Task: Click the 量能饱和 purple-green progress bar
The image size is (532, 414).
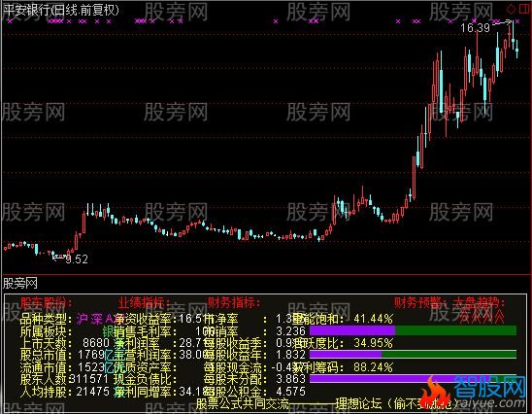Action: [x=413, y=330]
